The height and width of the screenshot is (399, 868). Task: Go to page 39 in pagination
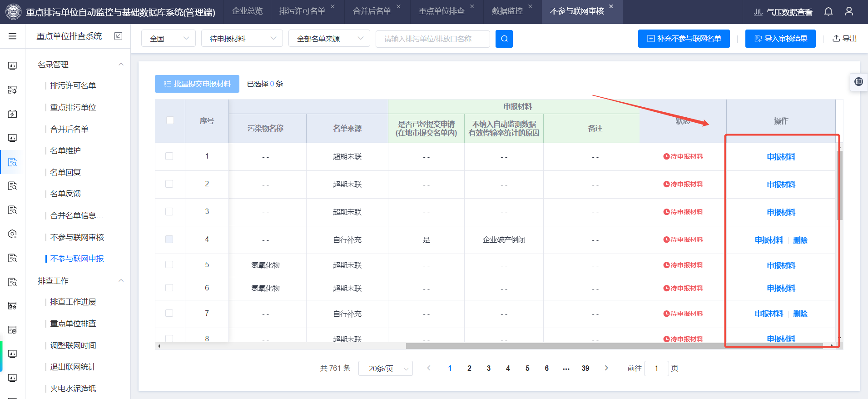click(585, 369)
